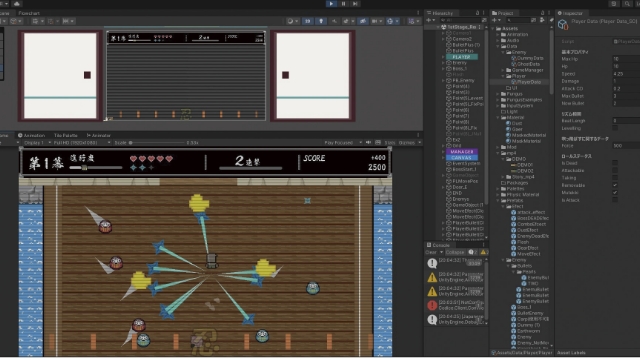This screenshot has width=640, height=360.
Task: Expand the PLAYER object in Hierarchy
Action: pos(443,57)
